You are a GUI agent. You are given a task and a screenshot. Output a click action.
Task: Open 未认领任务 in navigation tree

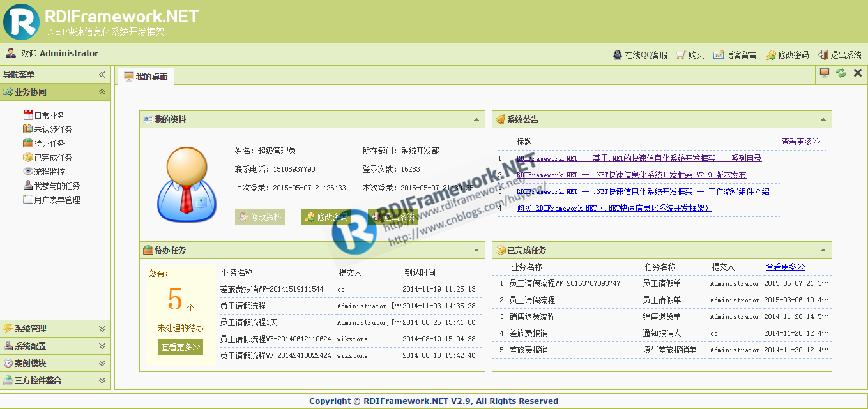click(x=53, y=130)
